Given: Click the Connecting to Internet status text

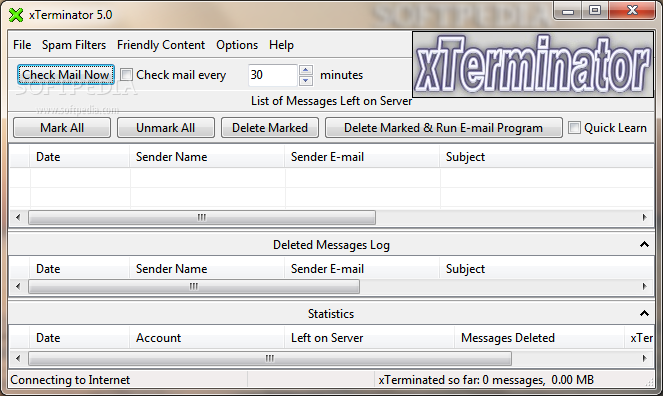Looking at the screenshot, I should point(70,380).
